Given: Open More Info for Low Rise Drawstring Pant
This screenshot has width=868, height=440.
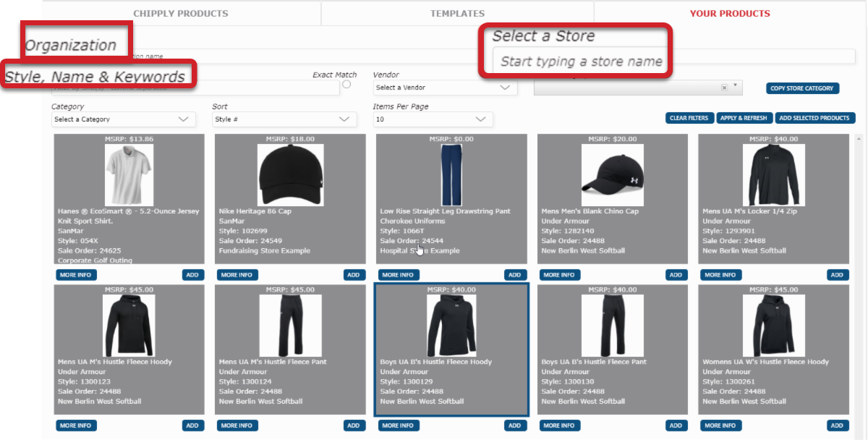Looking at the screenshot, I should (x=398, y=275).
